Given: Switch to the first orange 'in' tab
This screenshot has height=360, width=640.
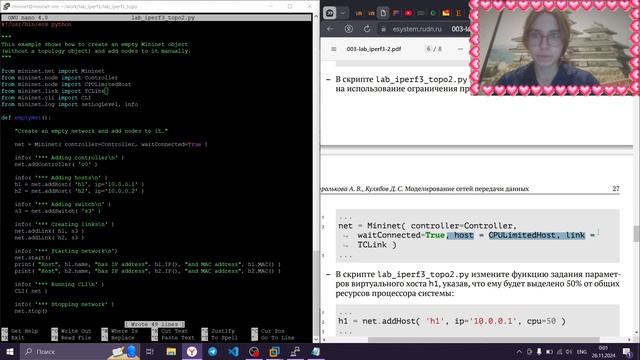Looking at the screenshot, I should pos(358,13).
